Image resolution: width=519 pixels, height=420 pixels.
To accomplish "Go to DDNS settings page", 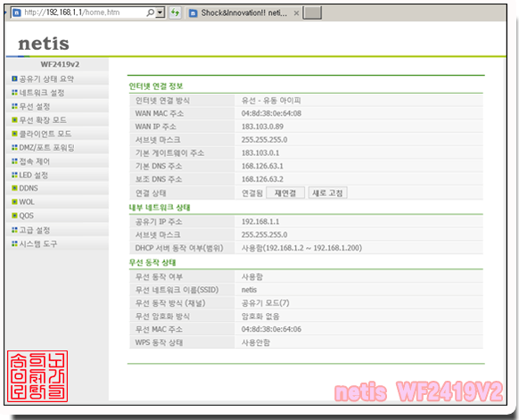I will coord(29,188).
